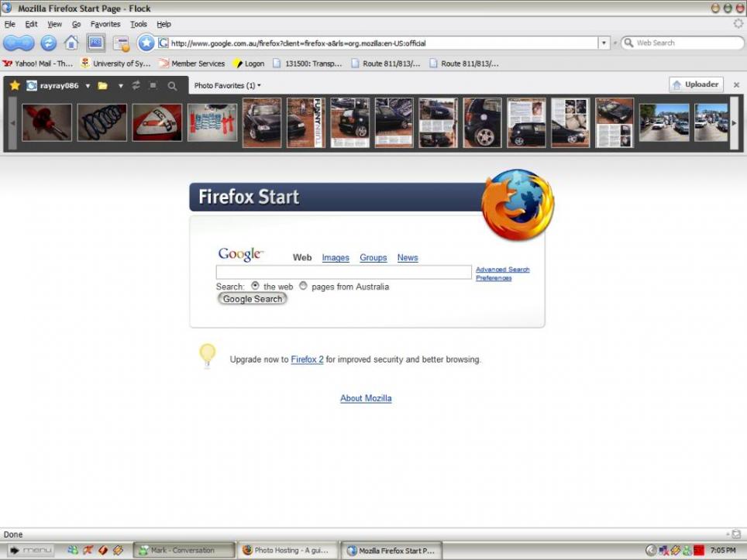The image size is (747, 560).
Task: Reload the page with the refresh icon
Action: (x=48, y=43)
